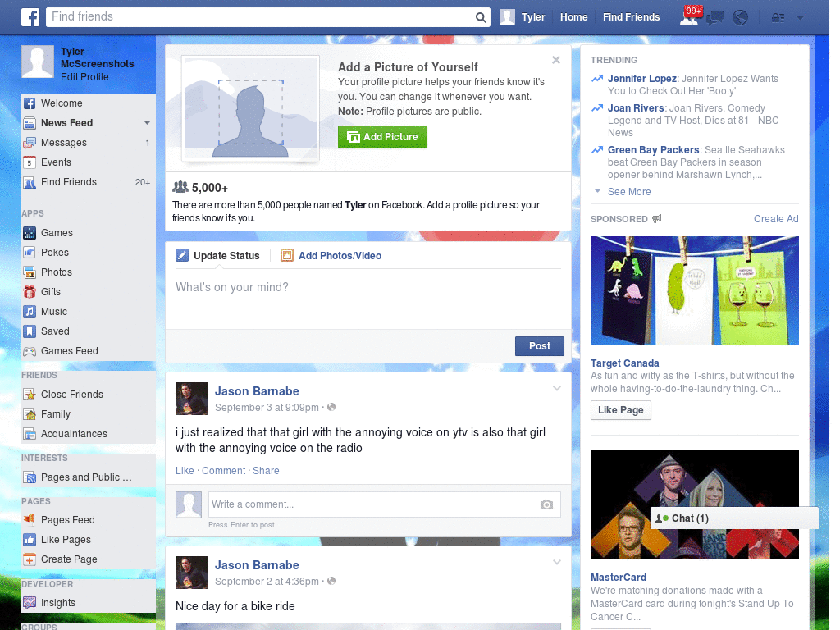
Task: Click Like Page for Target Canada
Action: (620, 410)
